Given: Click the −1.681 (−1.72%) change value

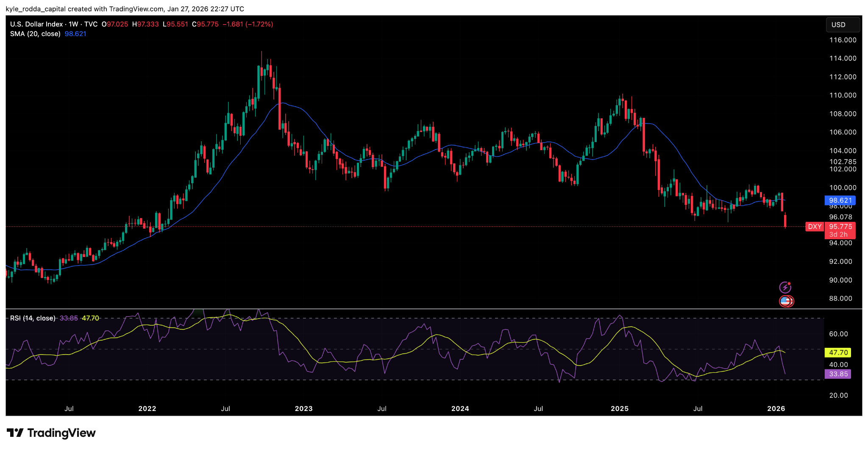Looking at the screenshot, I should (x=248, y=24).
